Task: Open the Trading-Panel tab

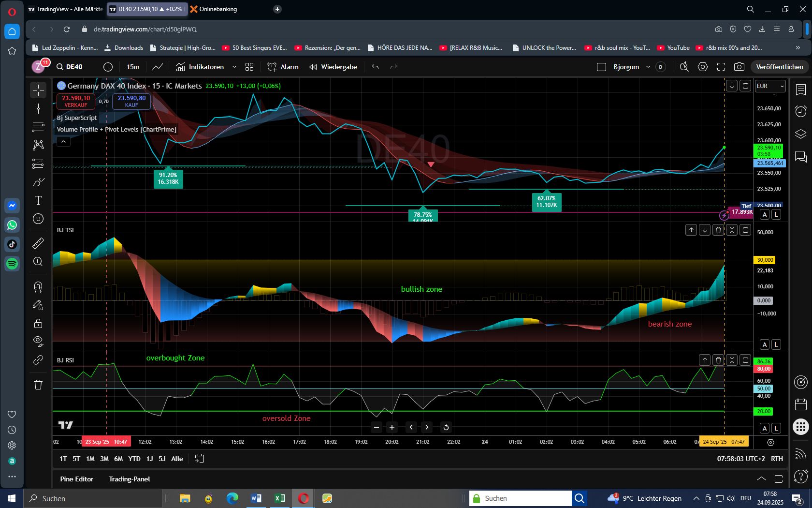Action: tap(129, 479)
